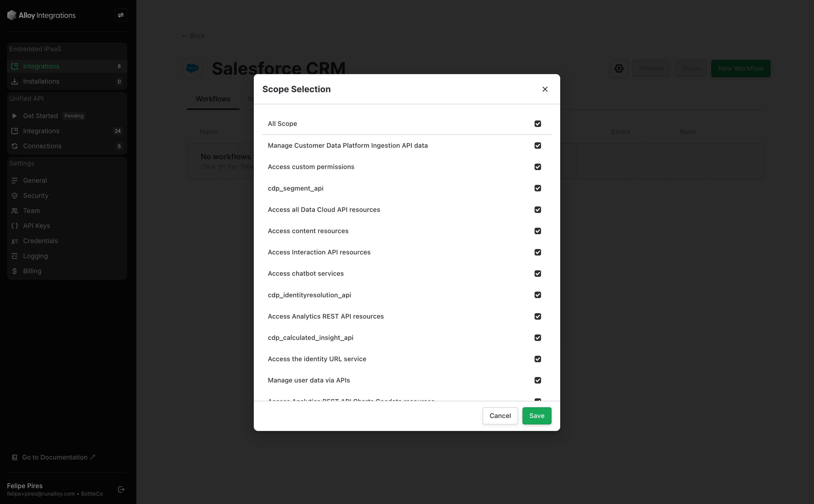Open API Keys braces icon
This screenshot has width=814, height=504.
[x=15, y=226]
